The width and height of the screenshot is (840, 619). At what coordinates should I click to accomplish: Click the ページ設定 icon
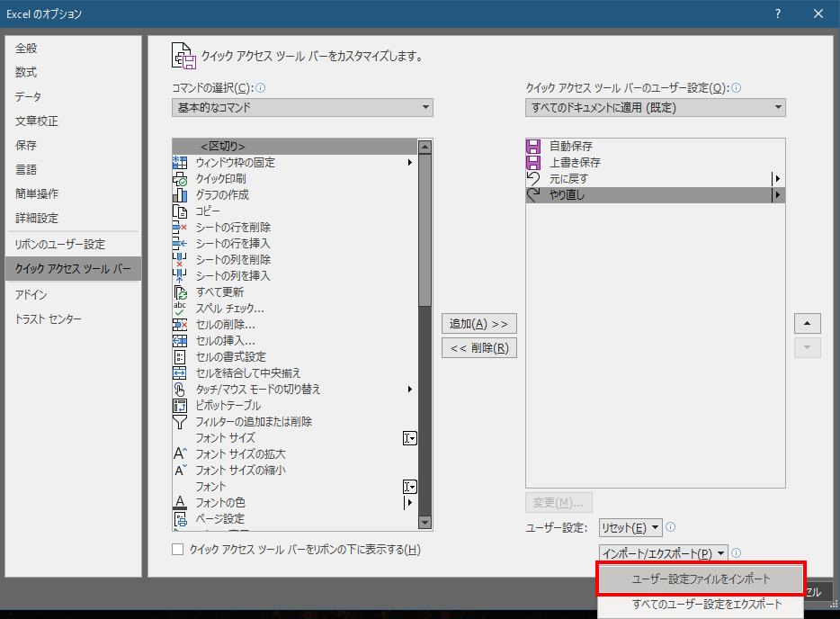point(180,519)
